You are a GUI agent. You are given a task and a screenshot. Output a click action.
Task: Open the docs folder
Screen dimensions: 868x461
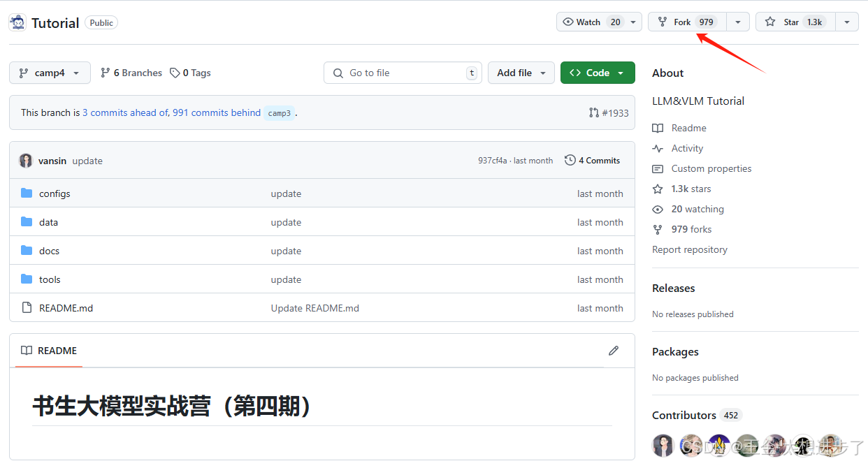(49, 251)
